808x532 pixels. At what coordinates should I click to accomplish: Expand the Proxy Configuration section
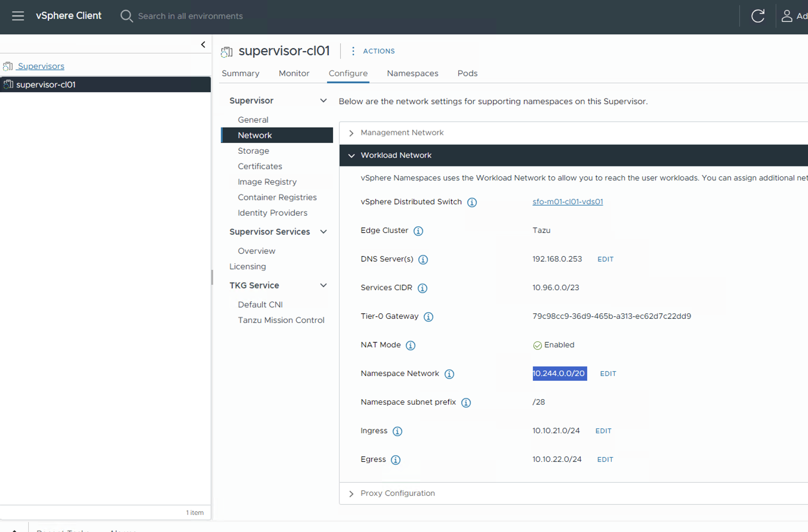[351, 494]
